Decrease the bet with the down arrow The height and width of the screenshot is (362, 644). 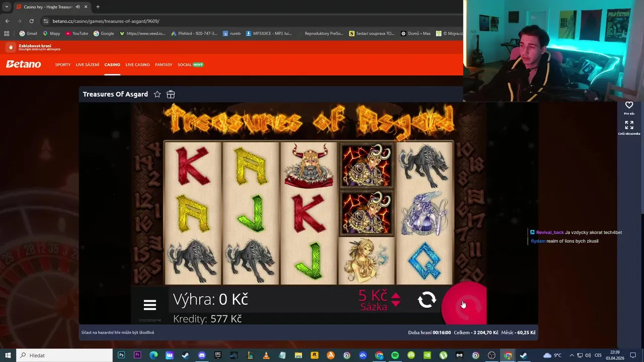[x=395, y=303]
